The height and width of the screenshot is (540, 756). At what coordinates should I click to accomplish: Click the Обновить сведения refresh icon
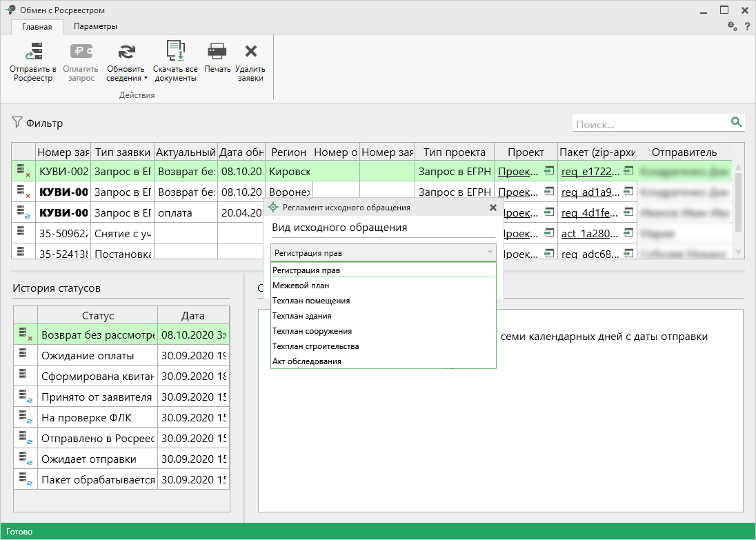126,52
